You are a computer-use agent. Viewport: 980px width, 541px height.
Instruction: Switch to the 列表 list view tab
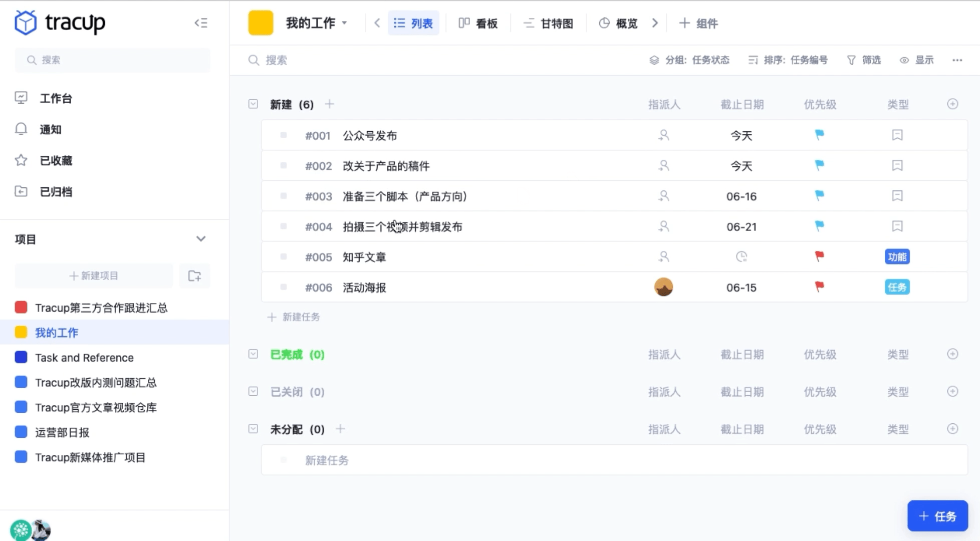coord(413,23)
